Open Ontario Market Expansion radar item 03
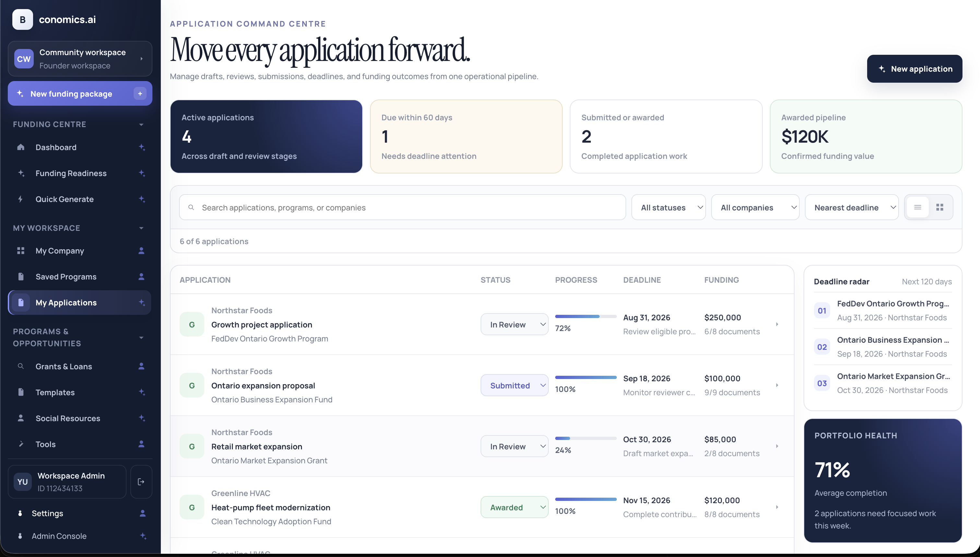The height and width of the screenshot is (557, 980). point(883,383)
